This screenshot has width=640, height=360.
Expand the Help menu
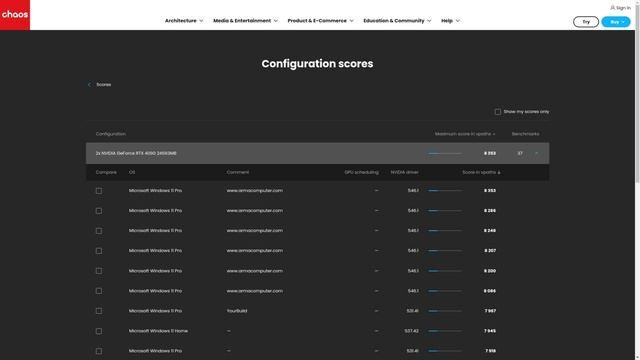tap(450, 20)
